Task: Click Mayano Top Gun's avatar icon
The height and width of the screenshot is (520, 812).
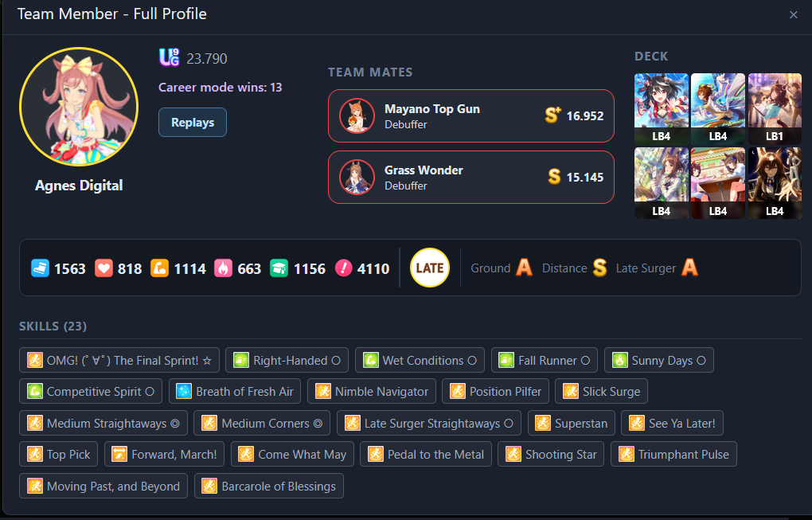Action: [x=357, y=116]
